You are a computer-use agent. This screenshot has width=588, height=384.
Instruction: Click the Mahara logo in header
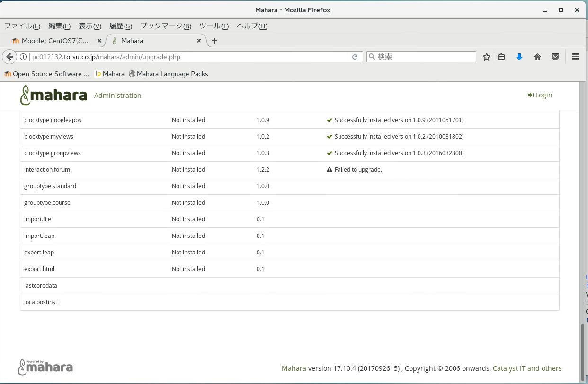(53, 95)
